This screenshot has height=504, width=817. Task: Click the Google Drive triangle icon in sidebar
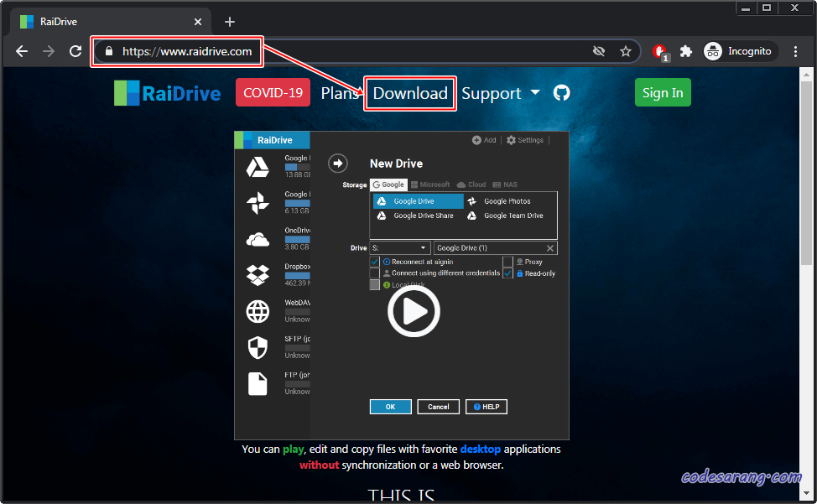(258, 167)
